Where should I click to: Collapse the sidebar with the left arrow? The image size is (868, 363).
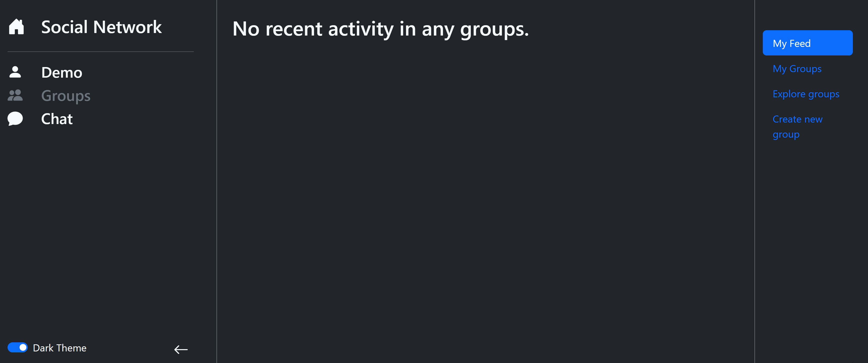pos(181,350)
